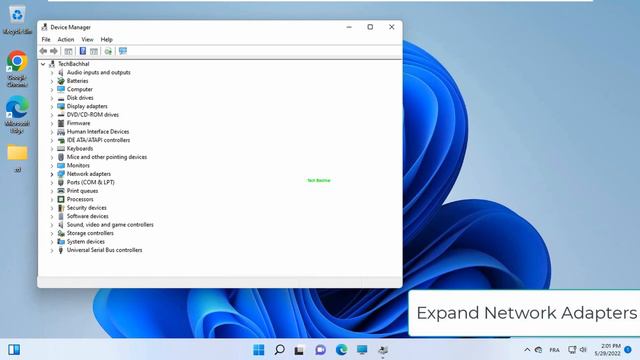Click the DVD/CD-ROM drives category icon
Viewport: 640px width, 360px height.
61,115
